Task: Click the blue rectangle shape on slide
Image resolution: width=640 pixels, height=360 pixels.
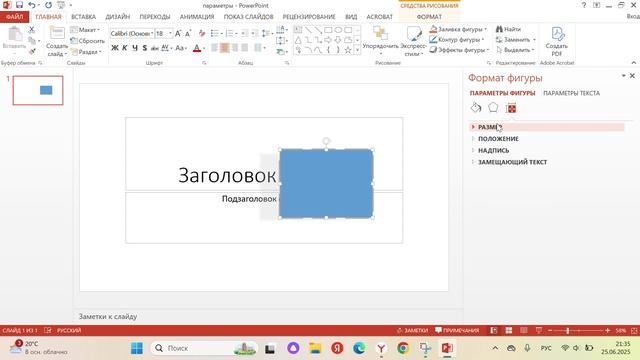Action: click(x=326, y=183)
